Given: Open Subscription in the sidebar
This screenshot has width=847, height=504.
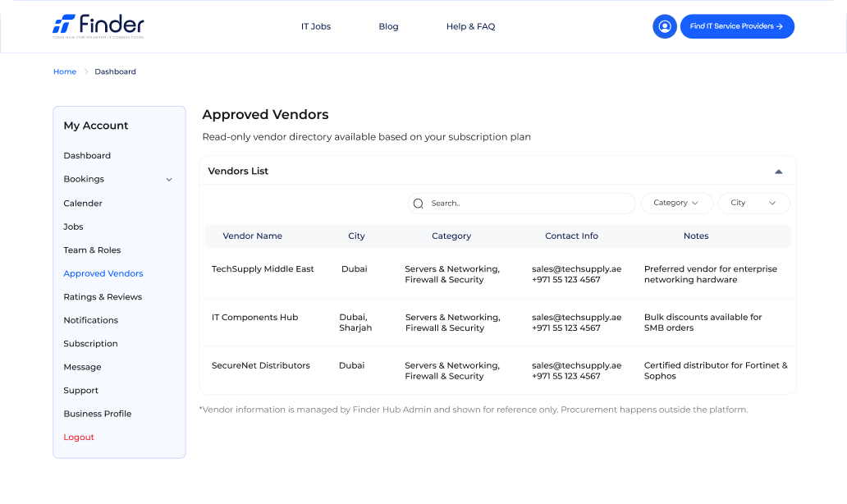Looking at the screenshot, I should click(x=90, y=344).
